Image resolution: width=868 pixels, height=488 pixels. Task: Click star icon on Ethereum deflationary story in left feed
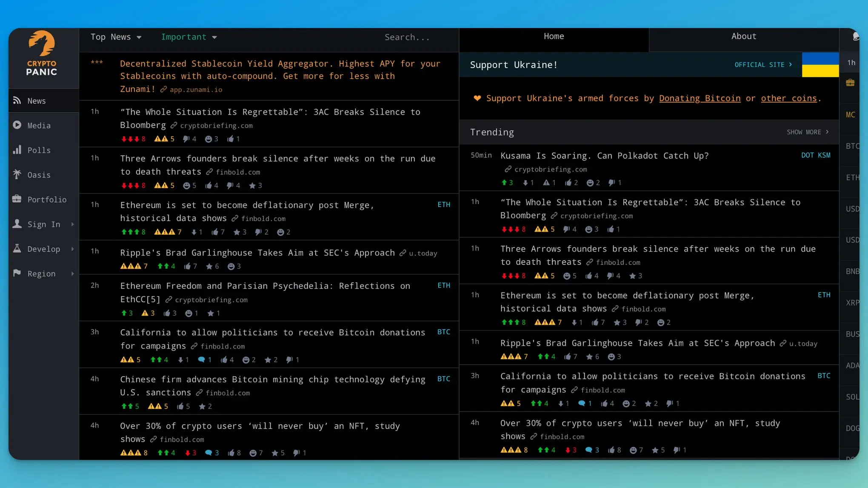[237, 232]
